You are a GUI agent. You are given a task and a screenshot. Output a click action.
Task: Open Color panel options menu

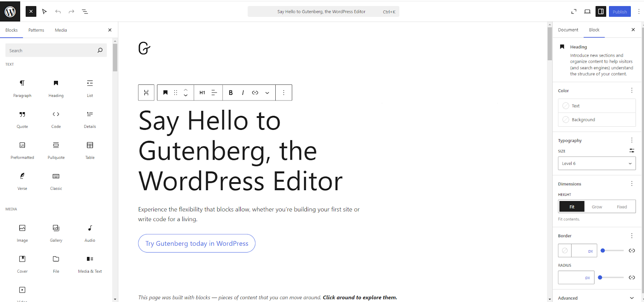[632, 90]
